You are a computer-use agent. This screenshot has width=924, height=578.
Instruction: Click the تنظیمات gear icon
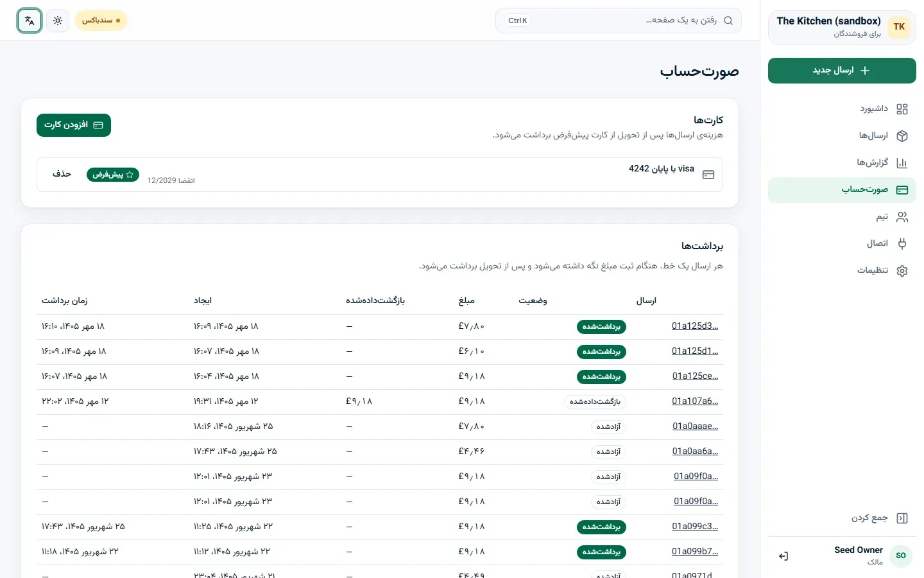point(902,271)
